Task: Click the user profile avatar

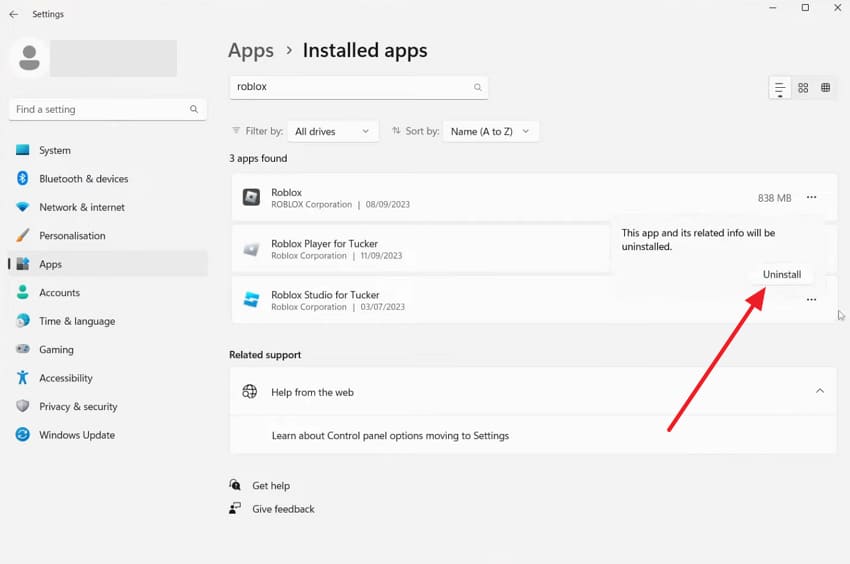Action: (x=29, y=57)
